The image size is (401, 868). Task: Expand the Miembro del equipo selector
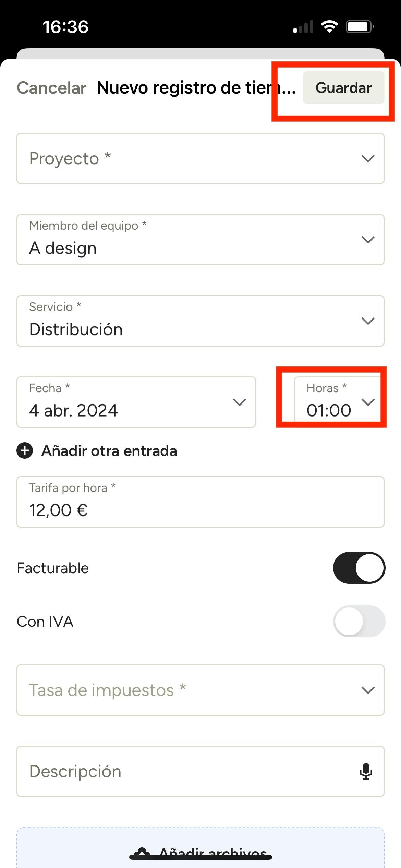click(x=200, y=240)
